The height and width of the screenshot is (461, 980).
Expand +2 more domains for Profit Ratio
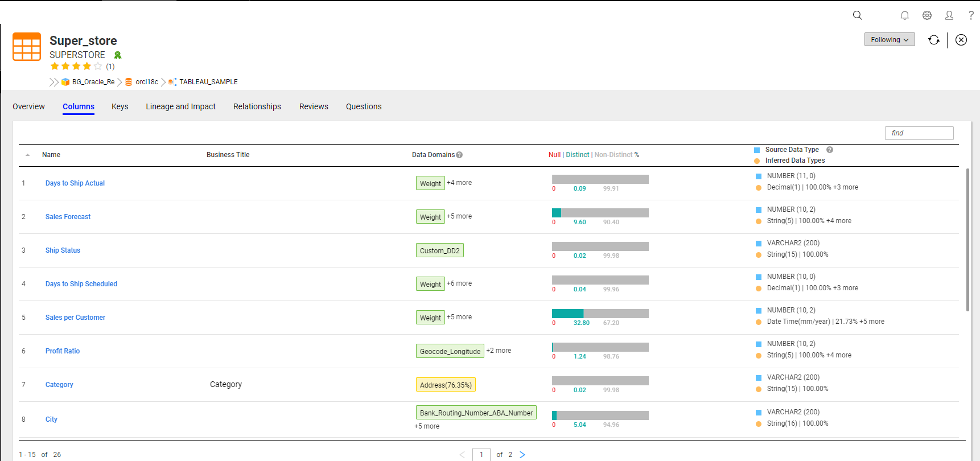tap(499, 351)
